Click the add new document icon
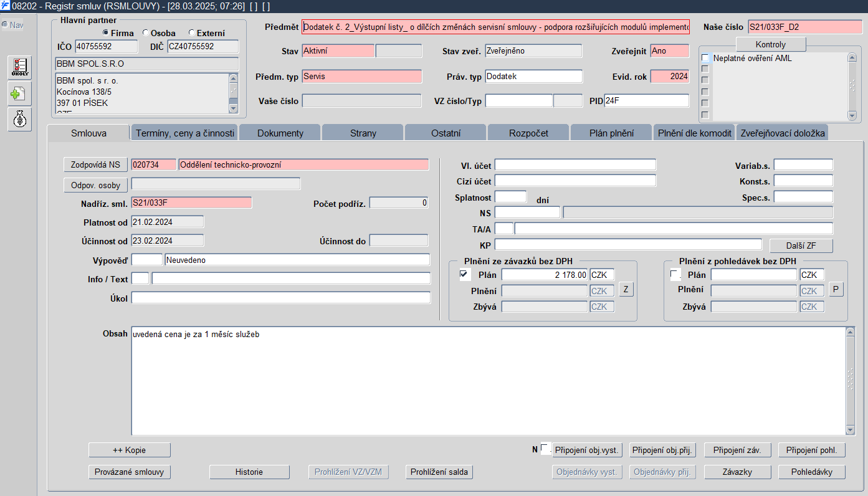 20,93
